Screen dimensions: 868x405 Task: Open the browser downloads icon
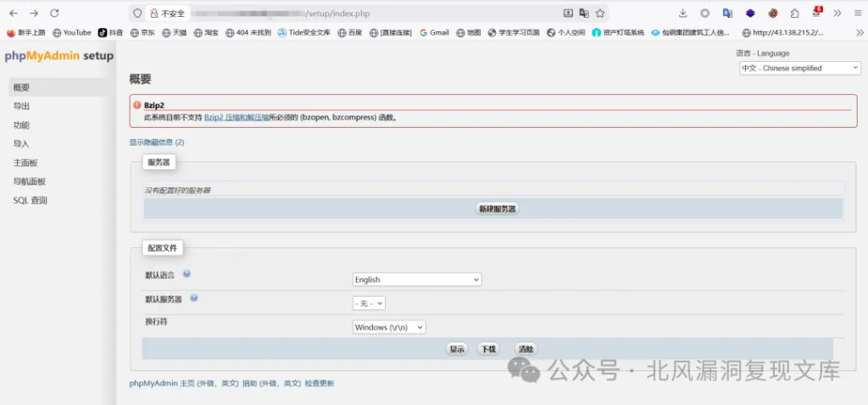pyautogui.click(x=683, y=14)
